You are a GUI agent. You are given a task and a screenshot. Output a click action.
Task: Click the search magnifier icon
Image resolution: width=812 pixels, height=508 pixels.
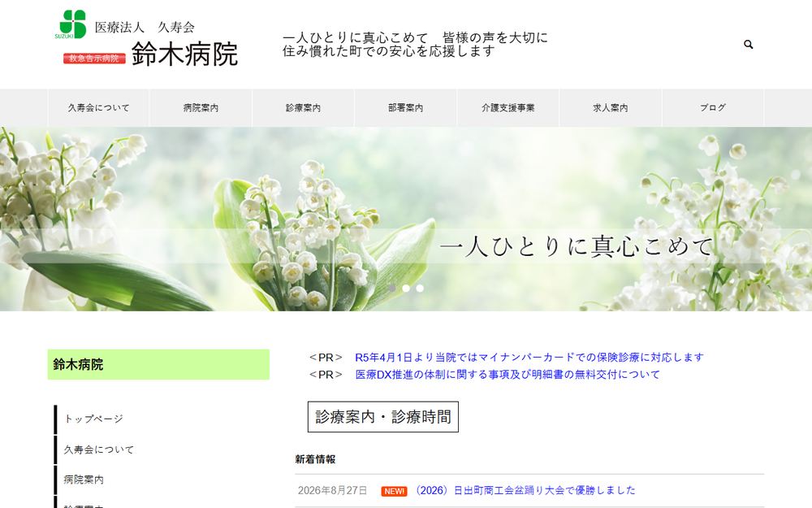point(749,45)
